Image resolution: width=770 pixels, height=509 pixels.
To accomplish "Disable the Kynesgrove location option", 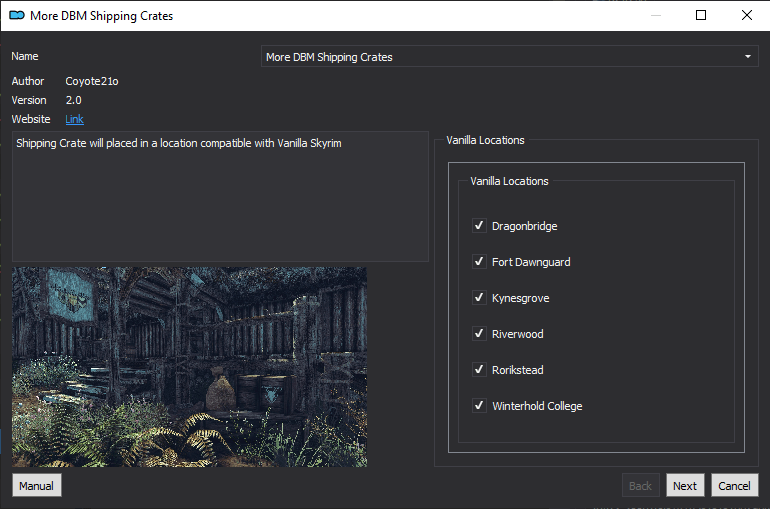I will coord(479,297).
